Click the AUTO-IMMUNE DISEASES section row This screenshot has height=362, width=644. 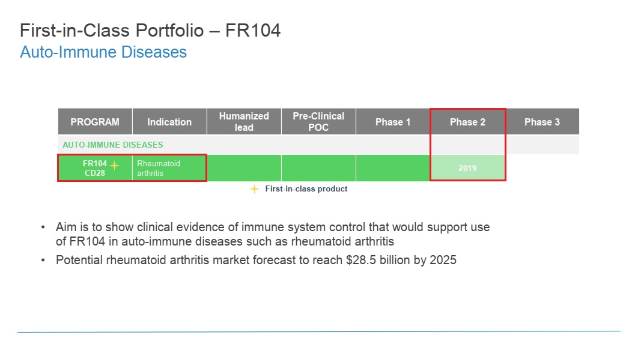(x=318, y=145)
